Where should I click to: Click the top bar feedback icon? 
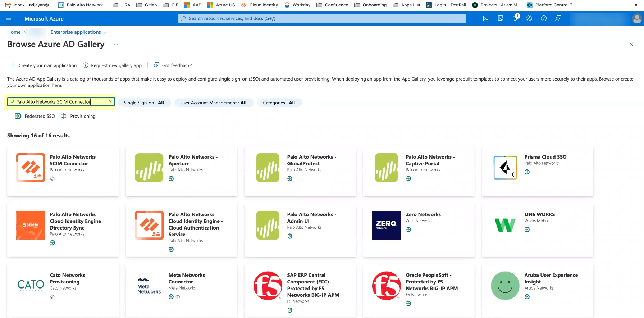click(x=558, y=18)
